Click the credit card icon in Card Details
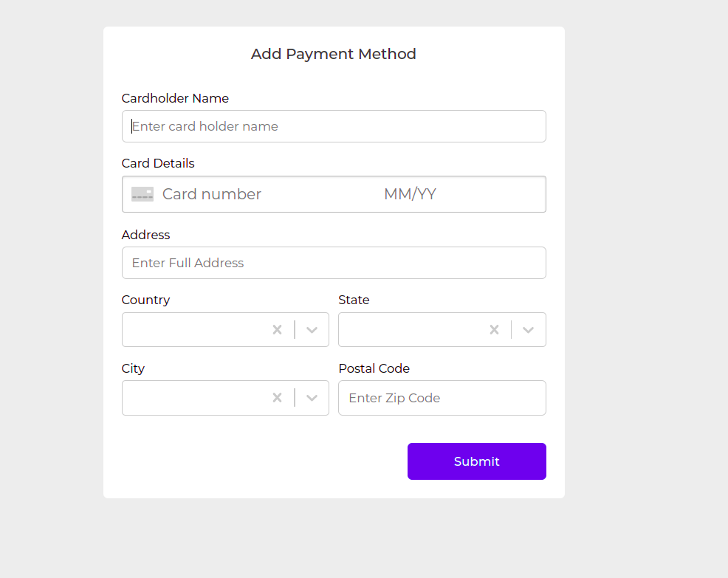The image size is (728, 578). click(142, 194)
